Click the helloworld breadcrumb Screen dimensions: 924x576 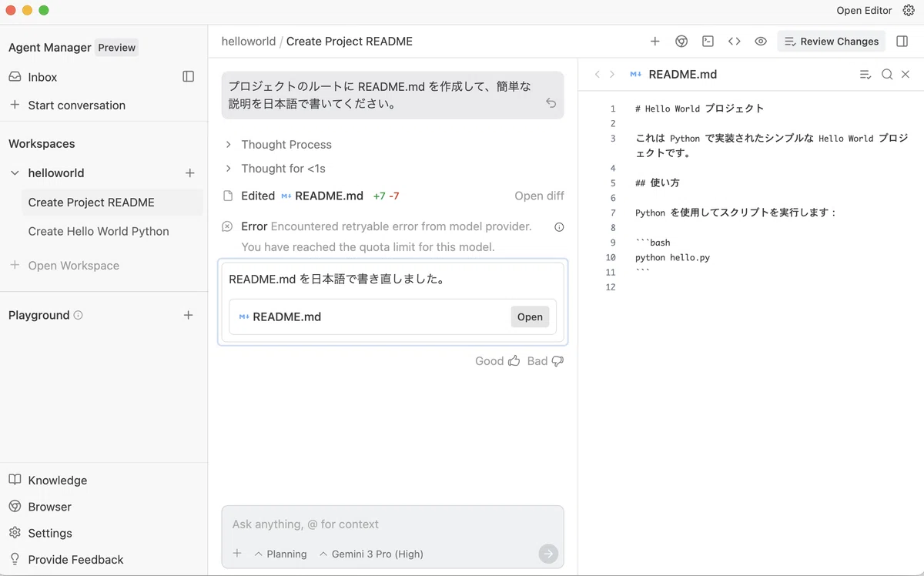tap(248, 42)
